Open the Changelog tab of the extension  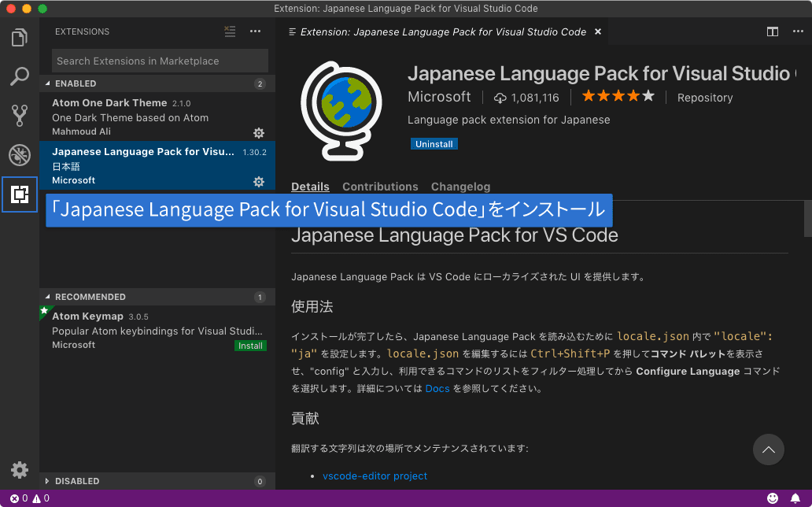click(460, 187)
